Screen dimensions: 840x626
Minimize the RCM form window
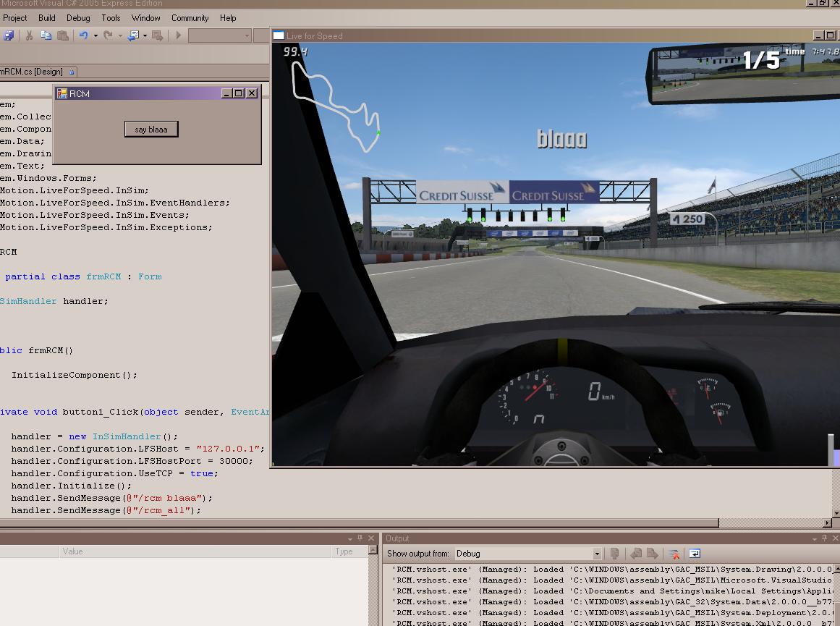tap(227, 93)
